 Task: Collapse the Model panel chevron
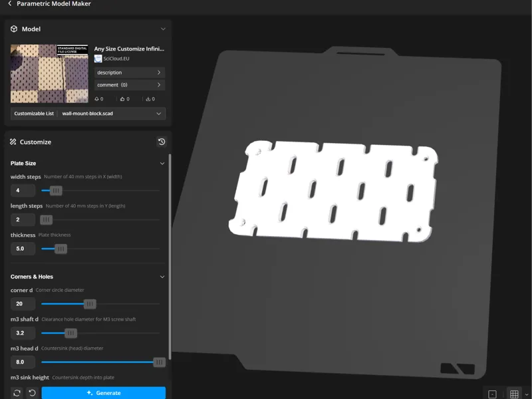click(163, 29)
